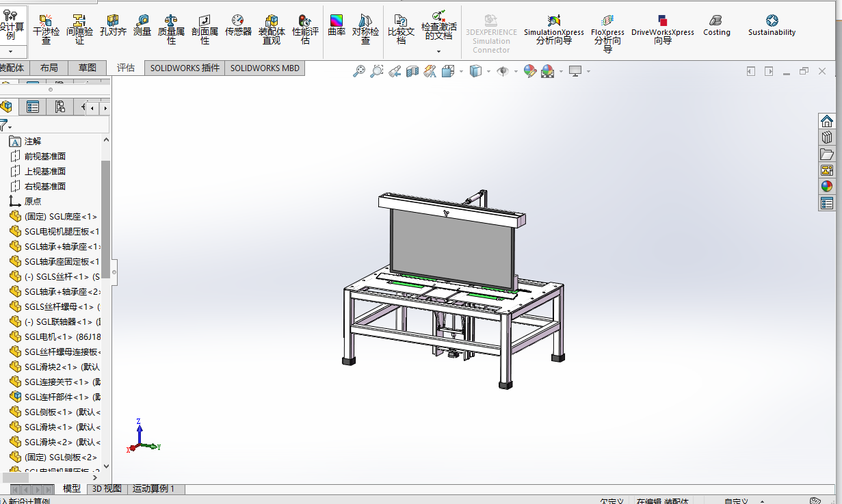Open 质量属性 mass properties
This screenshot has width=842, height=504.
[171, 29]
